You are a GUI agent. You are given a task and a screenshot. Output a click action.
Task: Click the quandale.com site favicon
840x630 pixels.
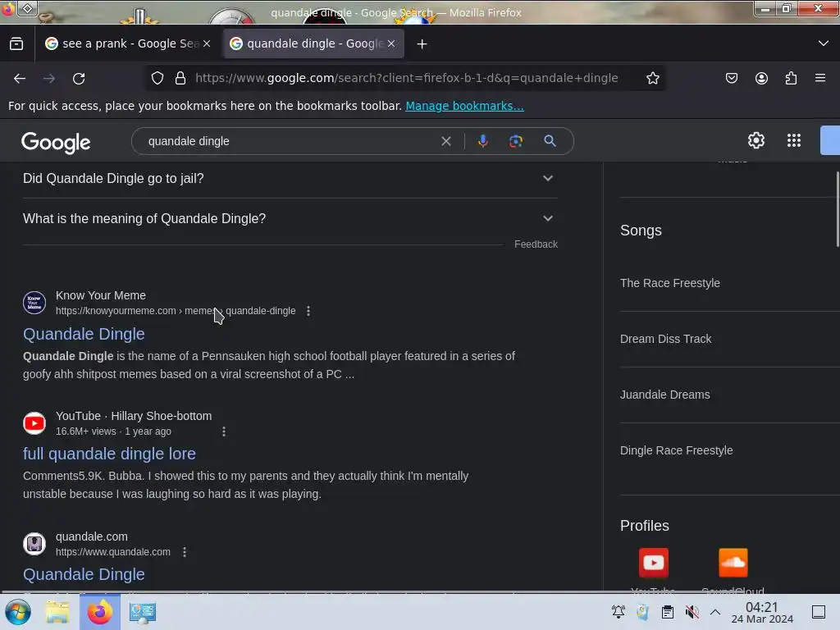click(x=34, y=544)
